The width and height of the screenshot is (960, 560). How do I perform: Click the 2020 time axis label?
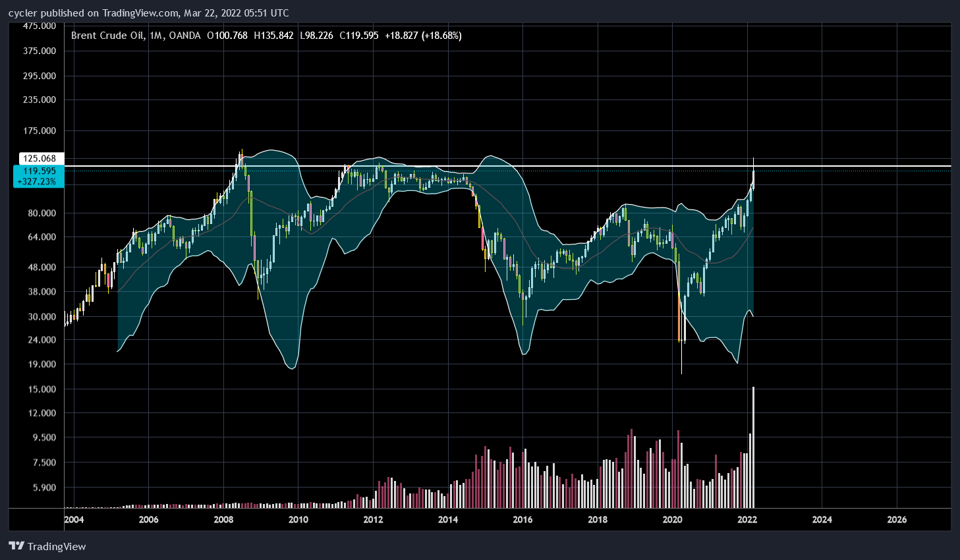[x=672, y=519]
